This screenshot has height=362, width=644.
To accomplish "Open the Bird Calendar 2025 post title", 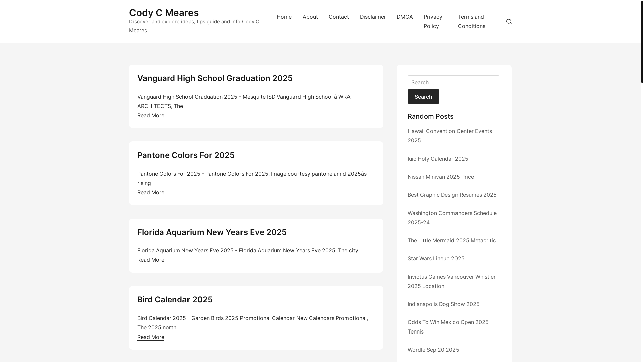I will [x=175, y=299].
